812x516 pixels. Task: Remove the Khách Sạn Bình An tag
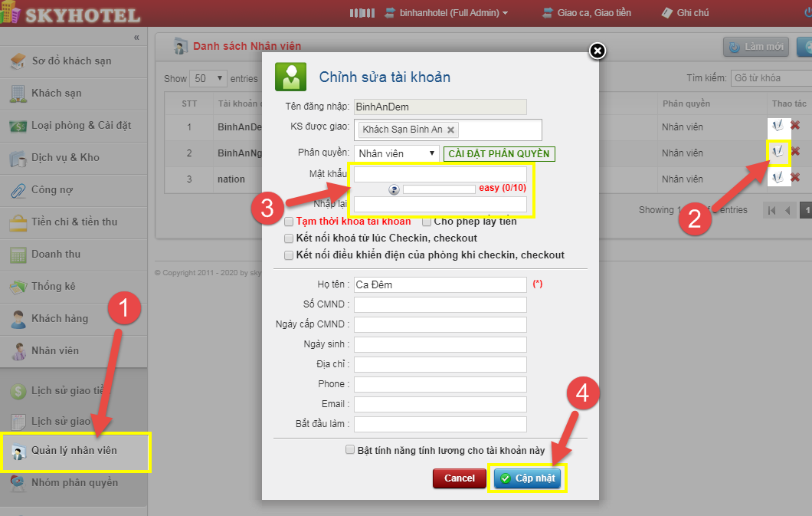click(x=451, y=130)
